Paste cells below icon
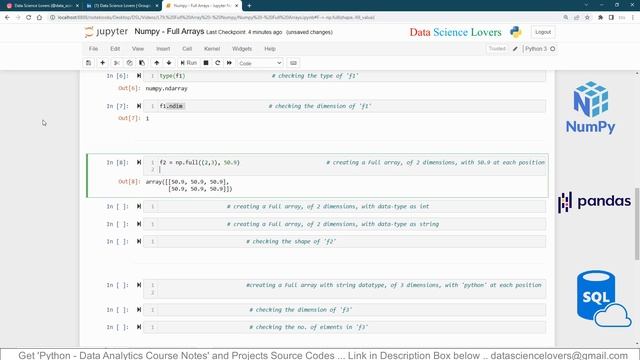The image size is (640, 360). 142,63
